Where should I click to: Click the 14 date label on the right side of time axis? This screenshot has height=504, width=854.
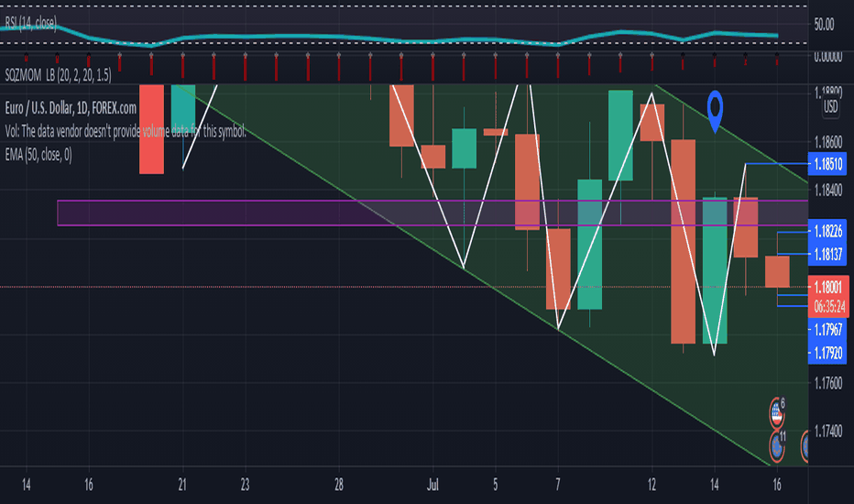715,485
